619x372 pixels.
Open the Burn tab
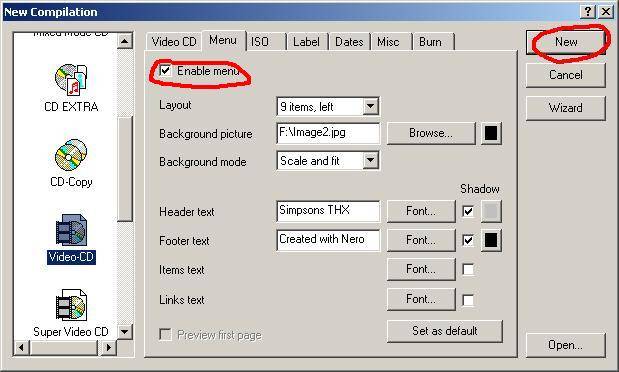[433, 41]
